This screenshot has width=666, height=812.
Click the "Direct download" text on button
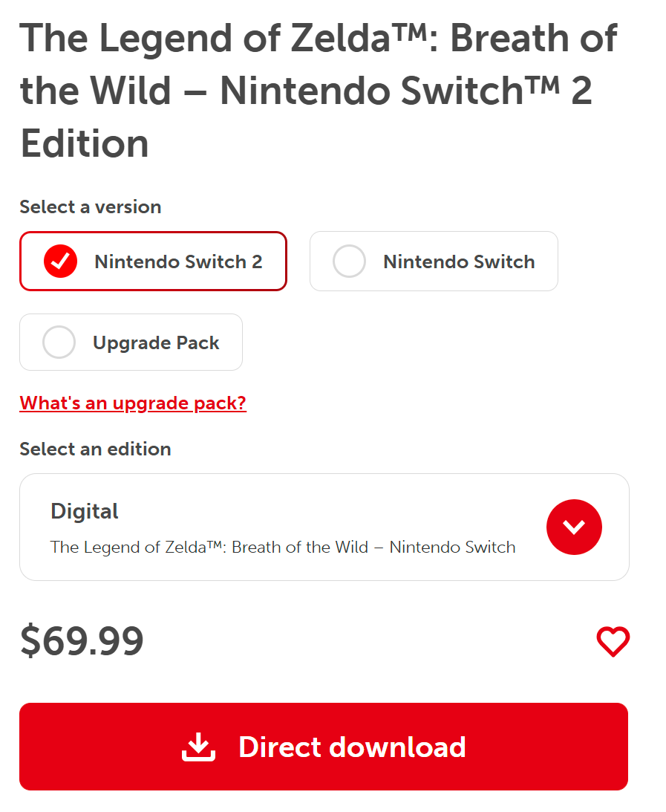pyautogui.click(x=352, y=747)
